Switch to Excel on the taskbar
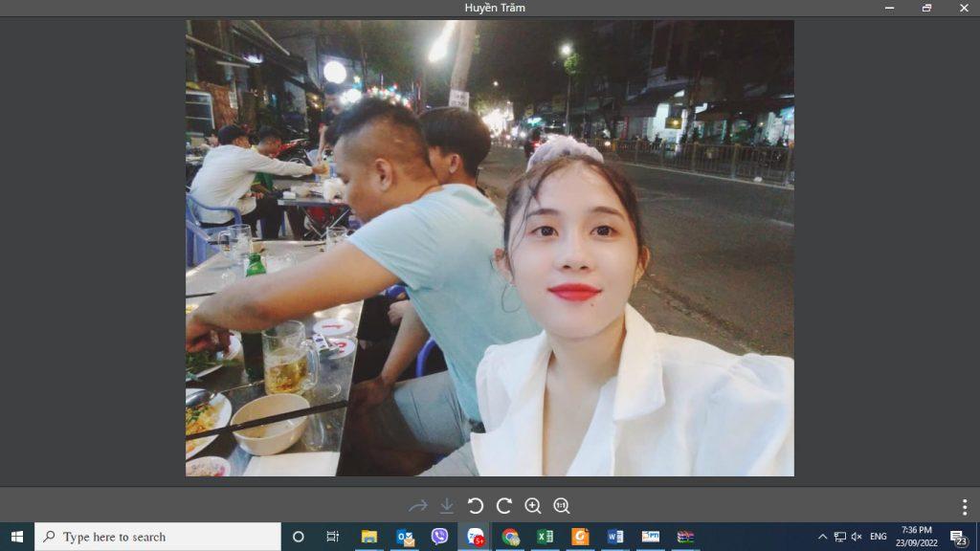This screenshot has height=551, width=980. [545, 537]
